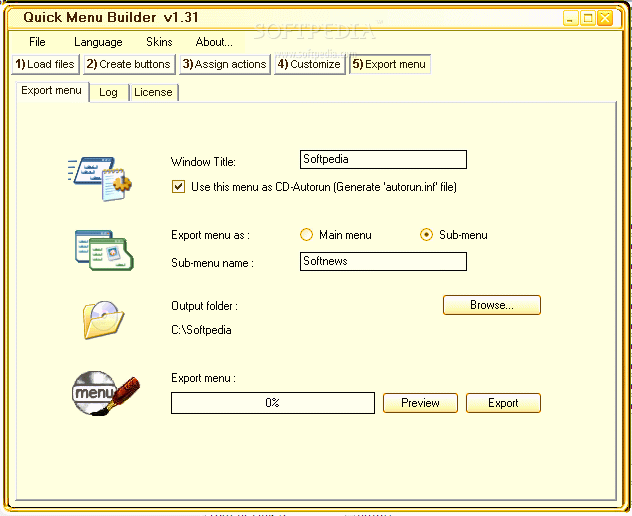Click the Browse... button
This screenshot has width=632, height=516.
492,305
